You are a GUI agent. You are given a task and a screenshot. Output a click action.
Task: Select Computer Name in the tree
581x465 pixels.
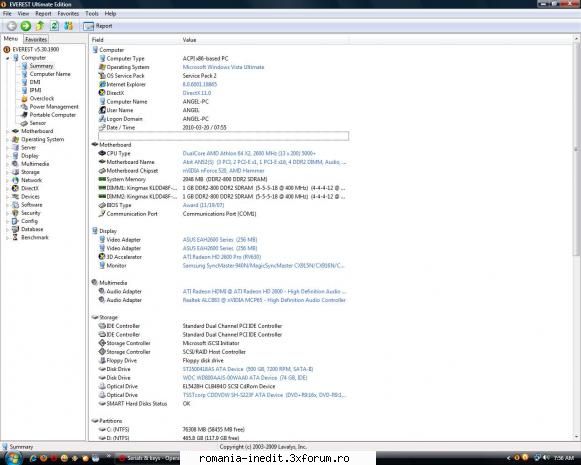click(x=50, y=74)
